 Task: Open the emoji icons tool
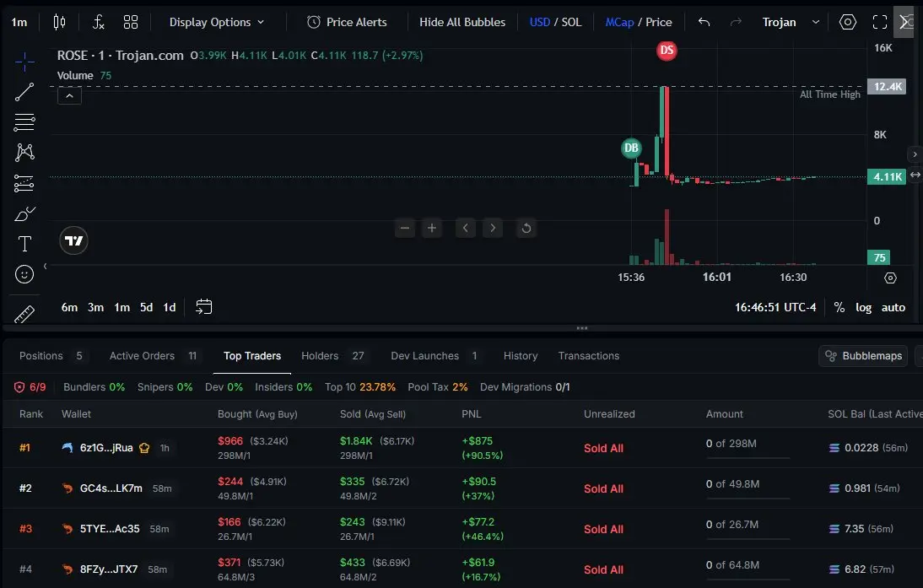click(24, 274)
